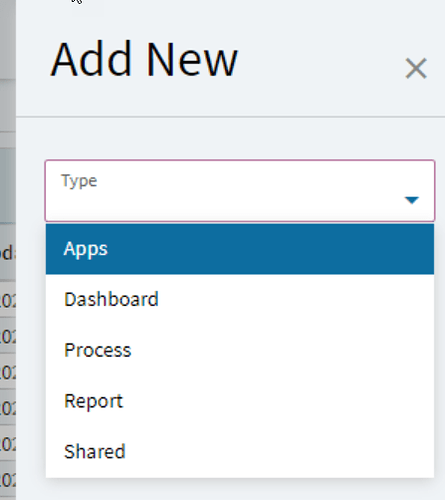Screen dimensions: 445x500
Task: Click inside the Type combo box field
Action: coord(240,191)
